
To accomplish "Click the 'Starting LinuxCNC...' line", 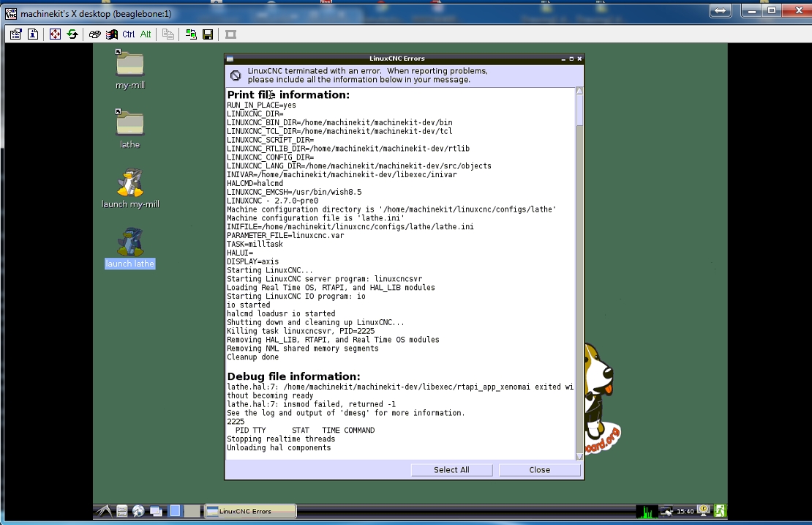I will pos(270,270).
